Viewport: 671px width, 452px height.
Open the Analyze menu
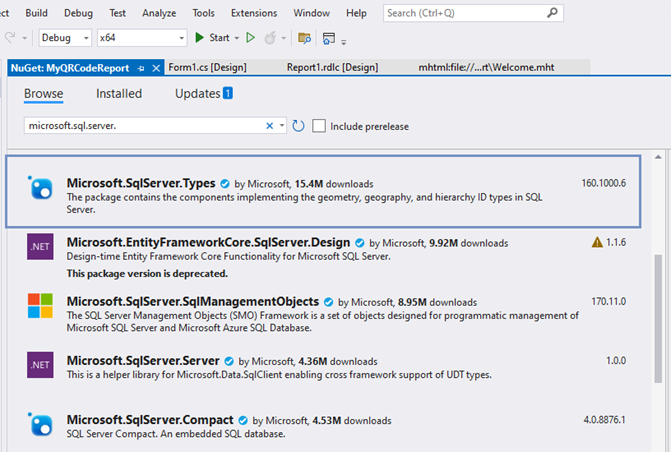(159, 13)
